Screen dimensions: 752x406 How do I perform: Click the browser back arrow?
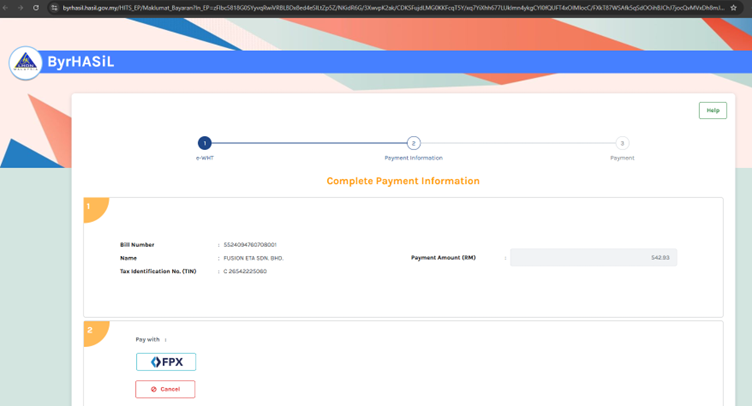5,7
